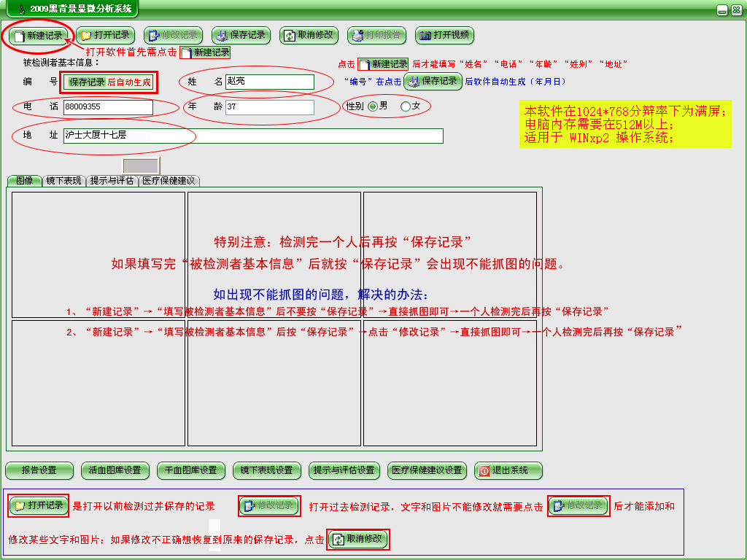Exit via 退出系统 button
This screenshot has width=747, height=560.
pyautogui.click(x=508, y=470)
